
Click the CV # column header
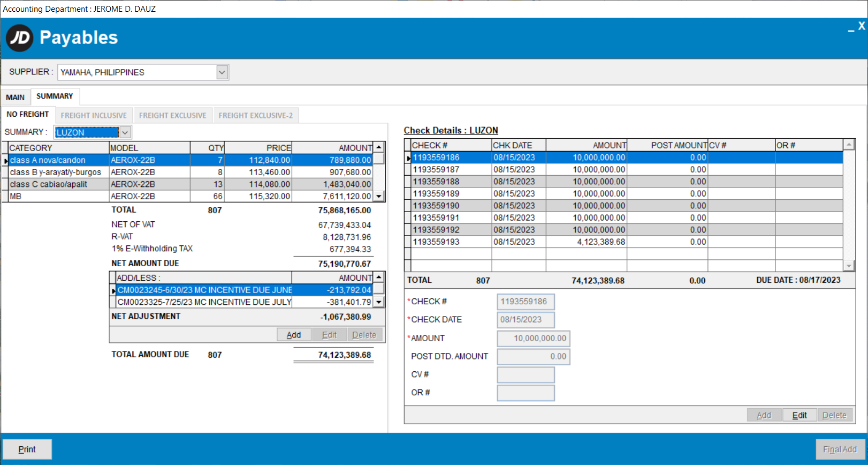click(742, 145)
